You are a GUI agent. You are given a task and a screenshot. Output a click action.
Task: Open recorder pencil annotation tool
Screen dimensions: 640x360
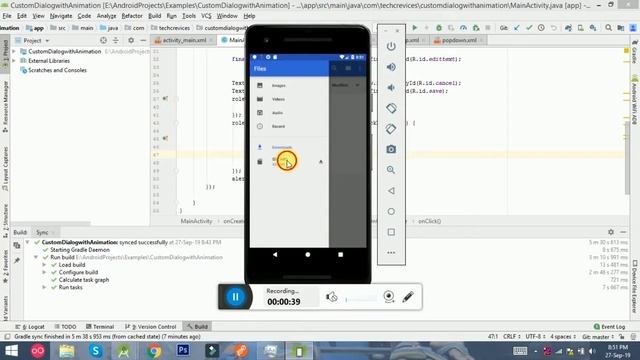(408, 297)
